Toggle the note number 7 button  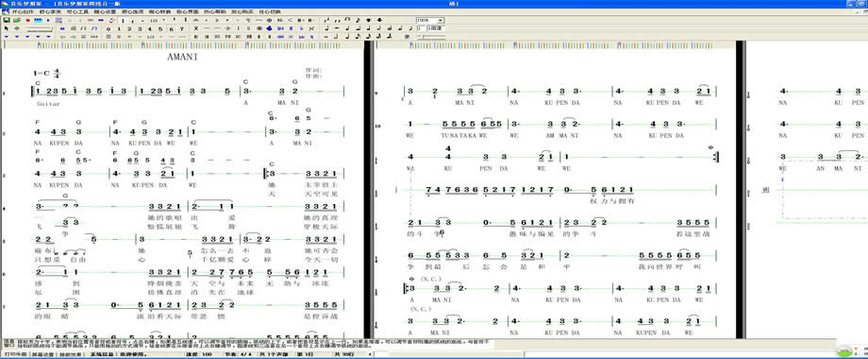181,28
